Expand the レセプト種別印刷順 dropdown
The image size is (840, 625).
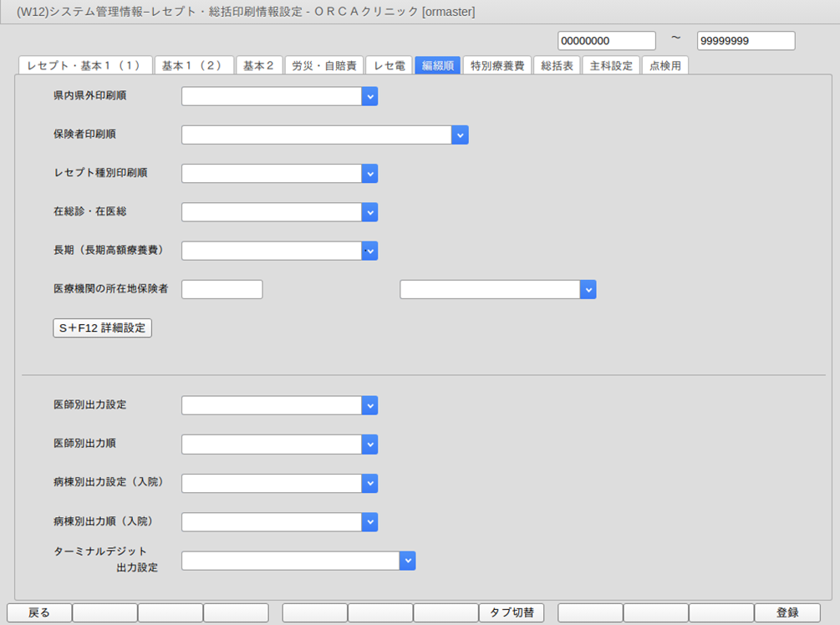pyautogui.click(x=369, y=173)
